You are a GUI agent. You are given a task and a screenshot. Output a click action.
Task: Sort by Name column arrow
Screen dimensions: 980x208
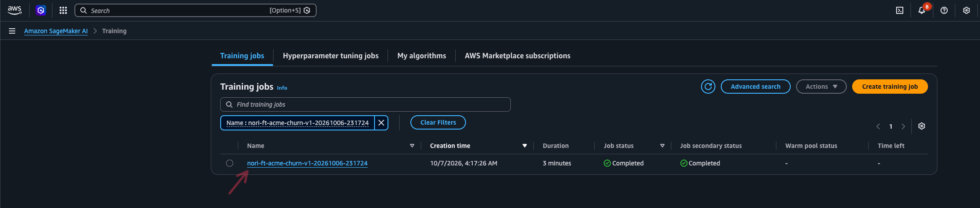click(412, 146)
